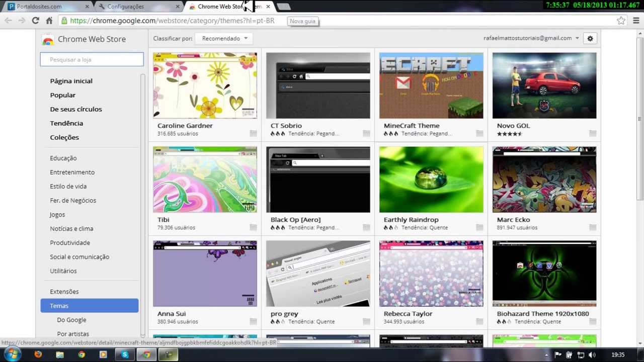Close the Configurações tab
This screenshot has width=644, height=362.
coord(177,7)
